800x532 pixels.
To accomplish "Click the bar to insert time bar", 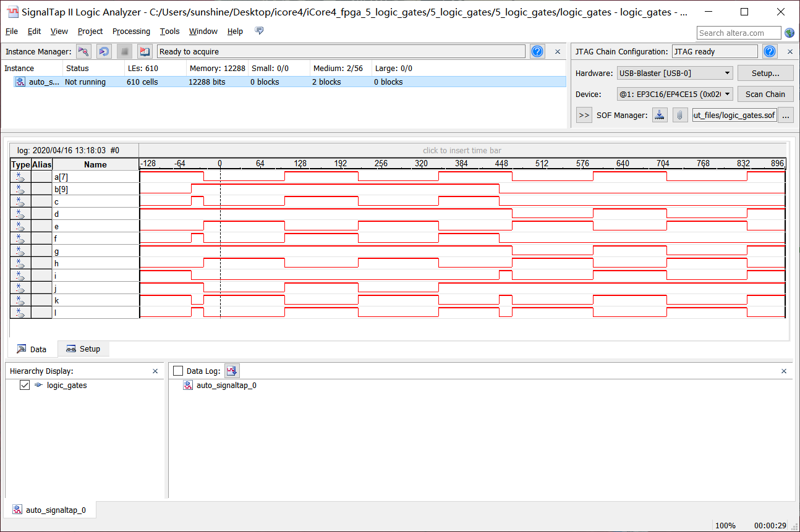I will [x=462, y=150].
